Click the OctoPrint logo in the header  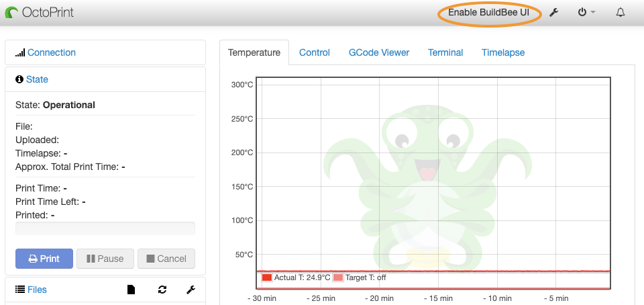pyautogui.click(x=40, y=12)
